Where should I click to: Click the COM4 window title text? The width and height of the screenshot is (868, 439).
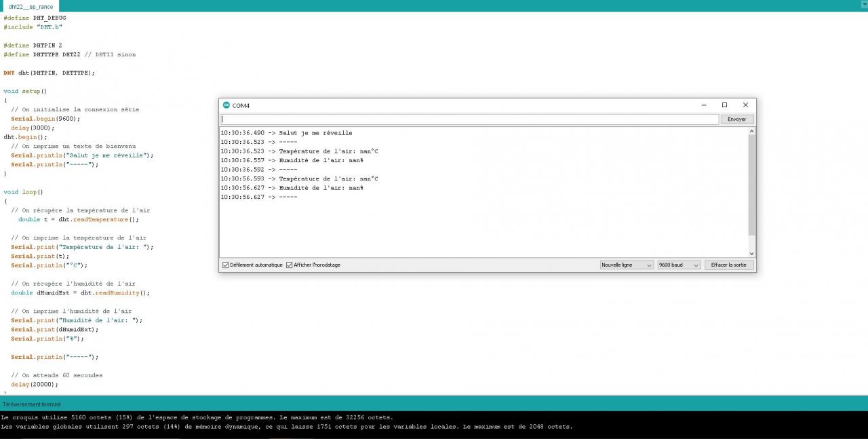pyautogui.click(x=241, y=106)
